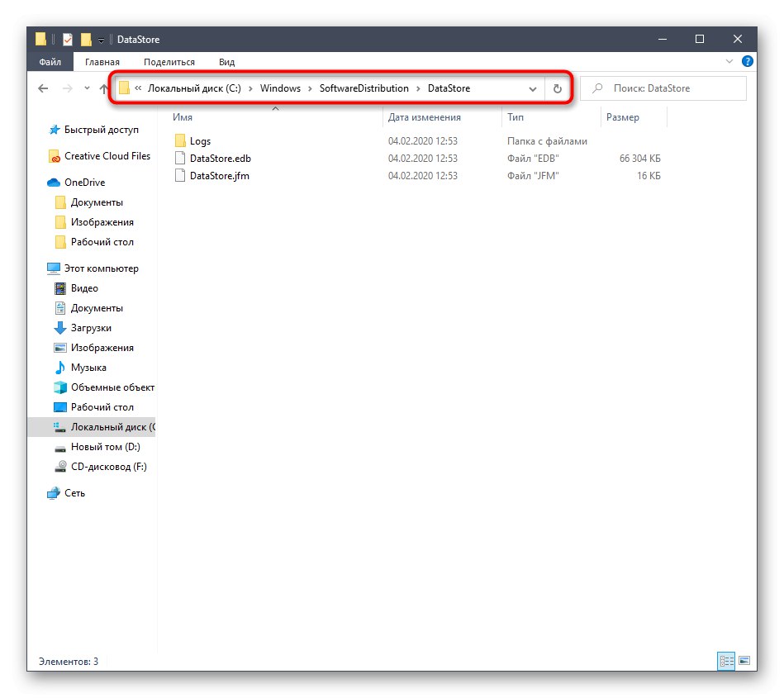The height and width of the screenshot is (698, 784).
Task: Switch to the Поделиться ribbon tab
Action: (x=169, y=62)
